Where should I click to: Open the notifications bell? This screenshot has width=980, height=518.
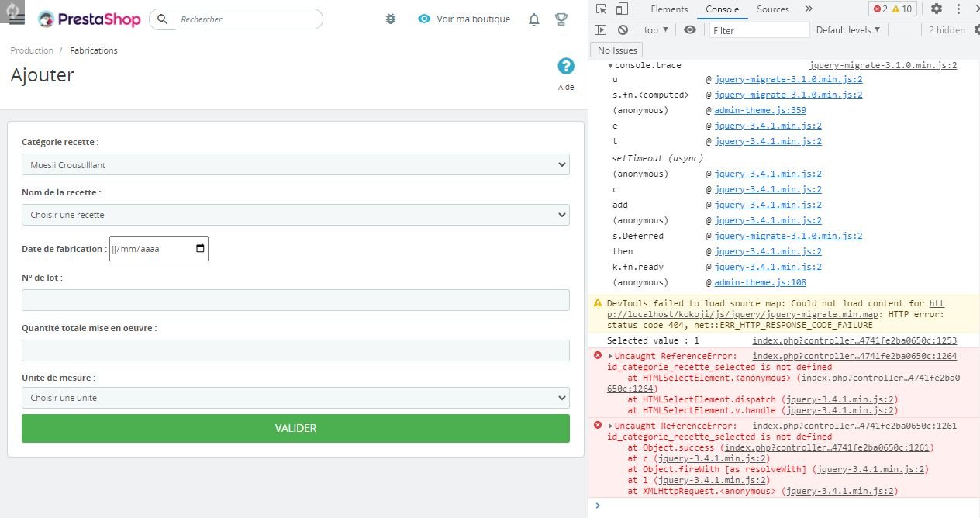click(534, 19)
